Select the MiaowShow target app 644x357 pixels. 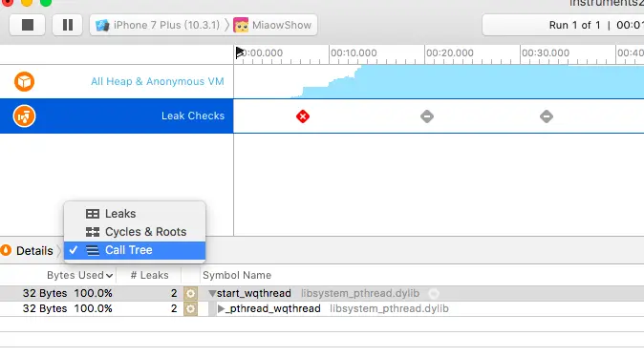tap(282, 25)
